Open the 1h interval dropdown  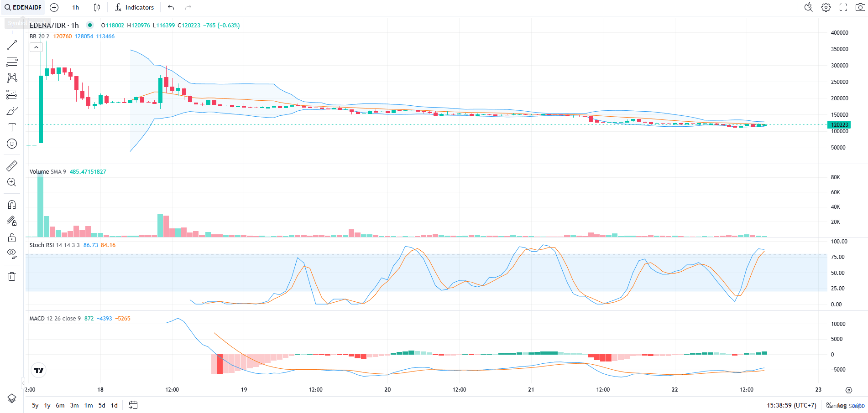click(75, 7)
